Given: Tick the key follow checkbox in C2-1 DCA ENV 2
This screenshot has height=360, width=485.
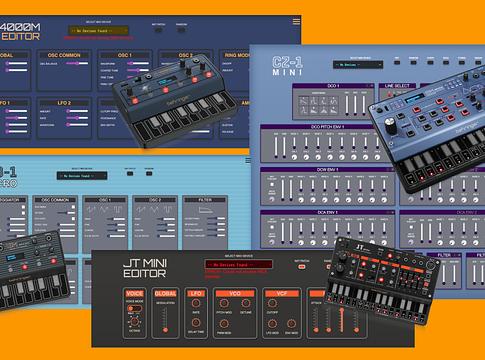Looking at the screenshot, I should 411,227.
